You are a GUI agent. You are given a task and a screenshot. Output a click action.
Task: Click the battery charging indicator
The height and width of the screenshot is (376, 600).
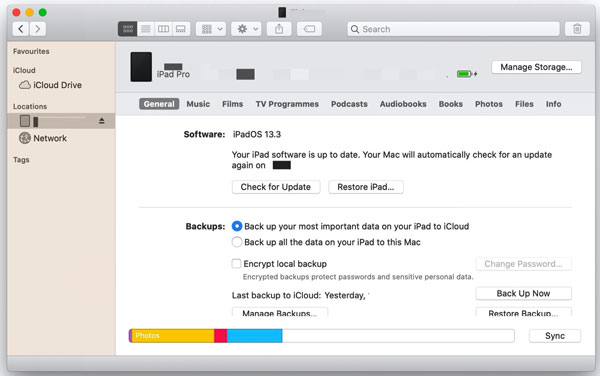click(x=467, y=74)
